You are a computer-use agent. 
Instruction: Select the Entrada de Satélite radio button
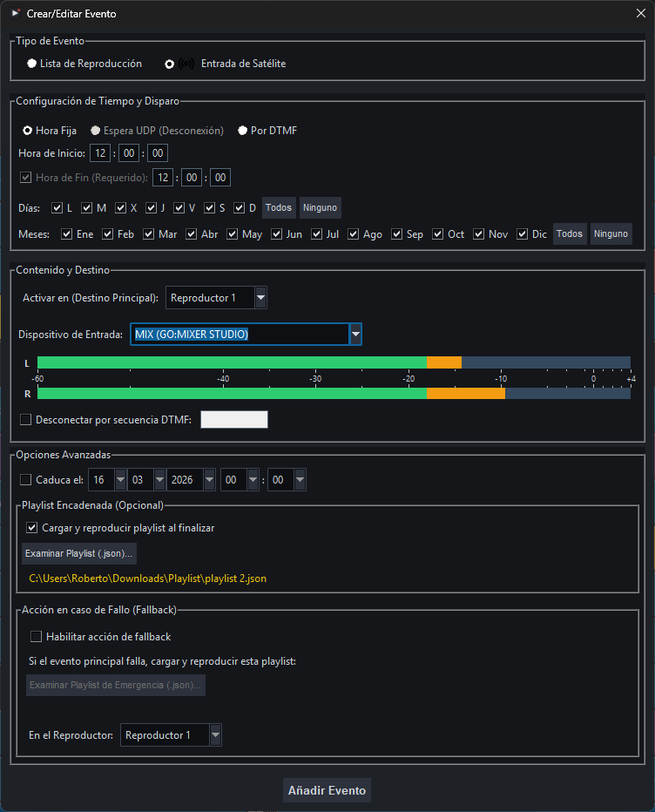point(169,64)
